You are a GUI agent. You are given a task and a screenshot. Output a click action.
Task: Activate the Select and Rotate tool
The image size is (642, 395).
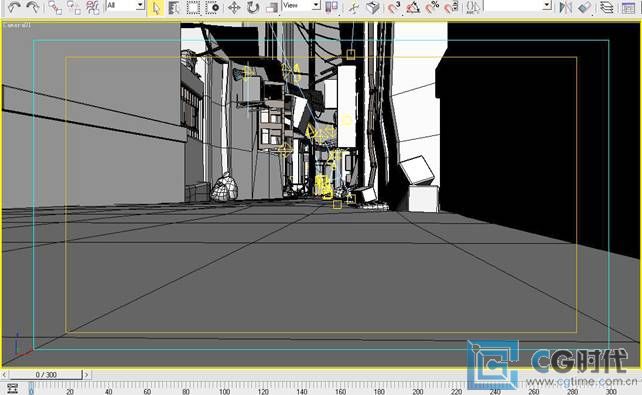pos(253,8)
